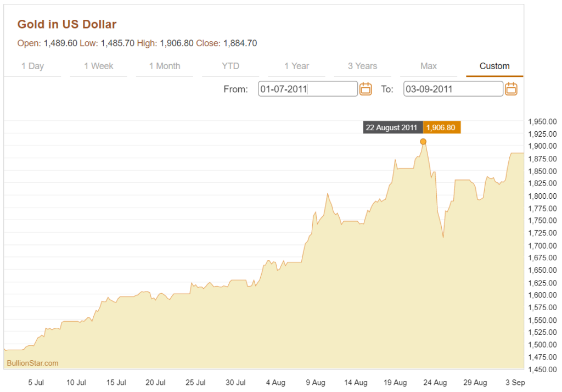Click the 1,750.00 price axis label
This screenshot has height=392, width=562.
point(543,221)
